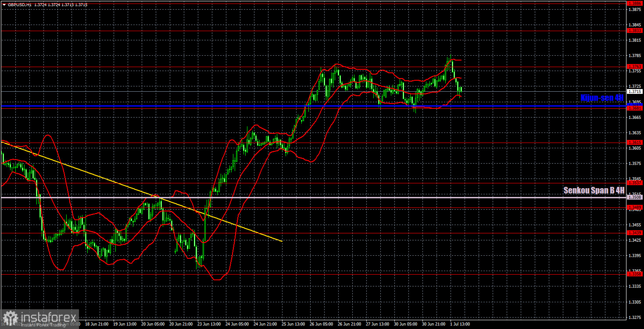Select the Kijun-sen 4H label
644x329 pixels.
pos(602,98)
